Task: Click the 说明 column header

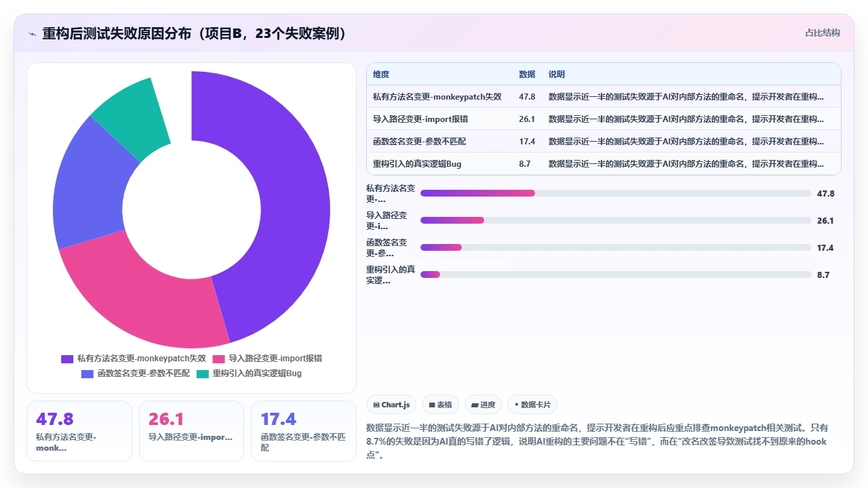Action: pos(557,75)
